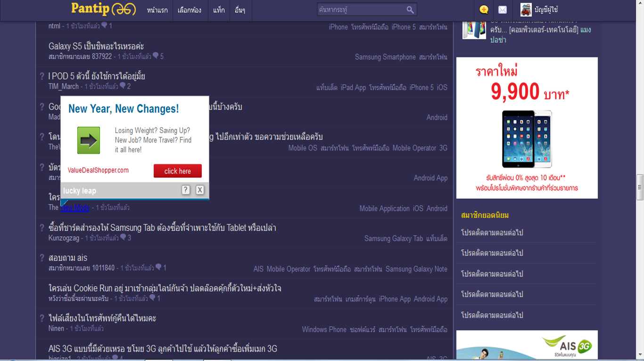Click question mark icon beside สอบถาม ais thread
The height and width of the screenshot is (361, 644).
pyautogui.click(x=42, y=258)
